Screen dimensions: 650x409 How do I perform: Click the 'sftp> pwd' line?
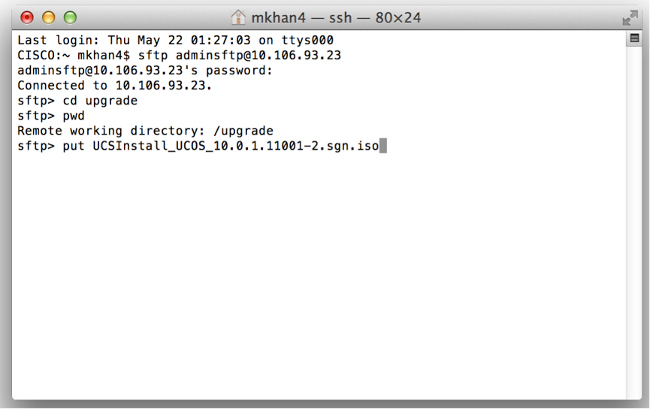pyautogui.click(x=51, y=116)
